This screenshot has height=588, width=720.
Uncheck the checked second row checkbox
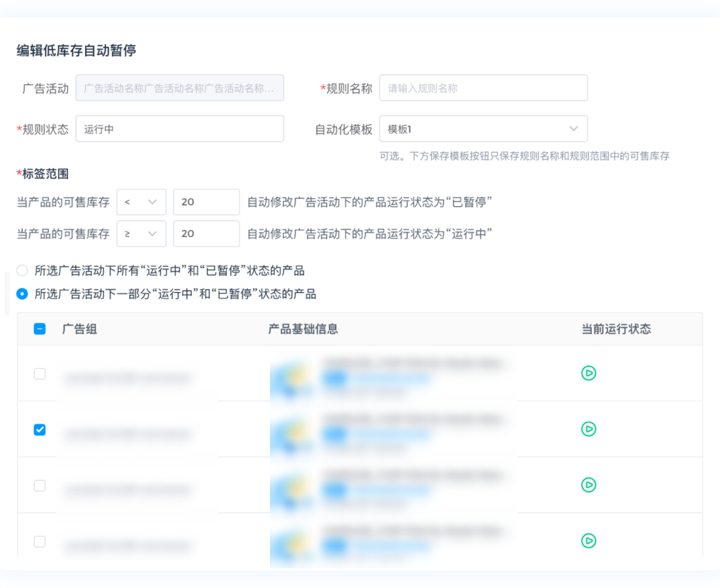pos(39,430)
